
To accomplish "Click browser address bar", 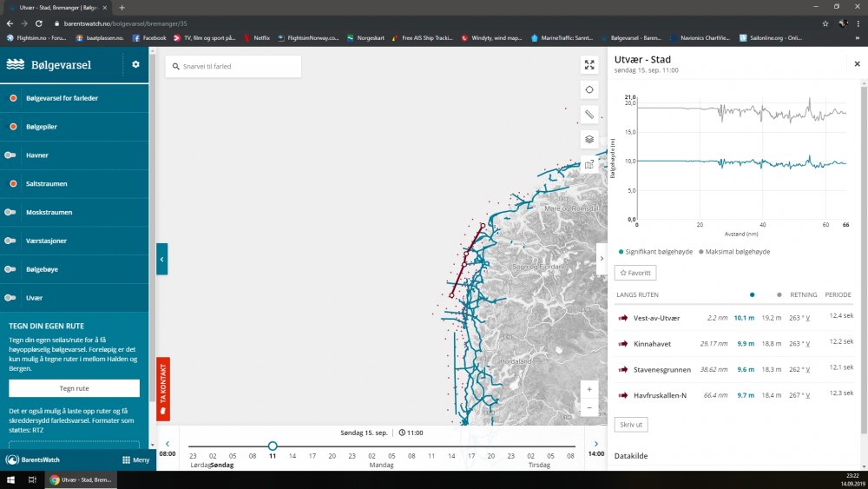I will [431, 23].
